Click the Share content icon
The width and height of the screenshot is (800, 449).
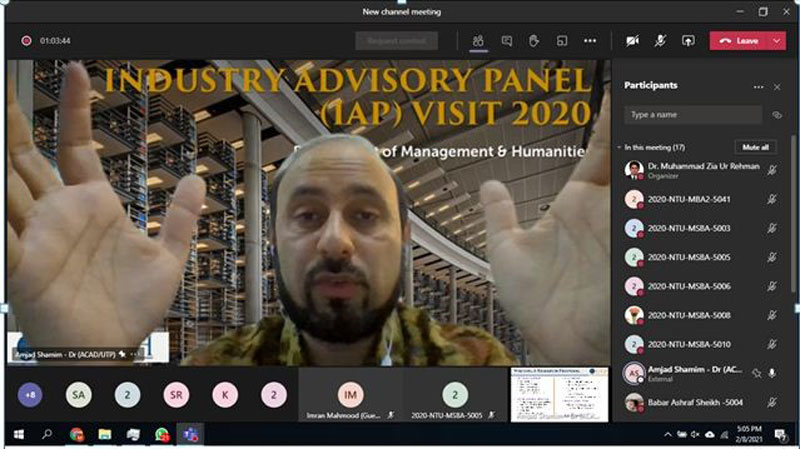(688, 41)
